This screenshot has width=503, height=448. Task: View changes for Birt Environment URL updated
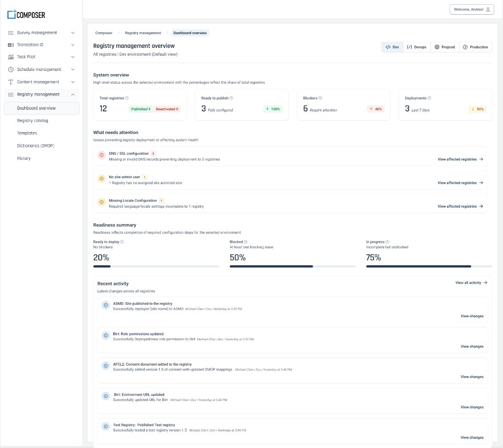pyautogui.click(x=472, y=407)
